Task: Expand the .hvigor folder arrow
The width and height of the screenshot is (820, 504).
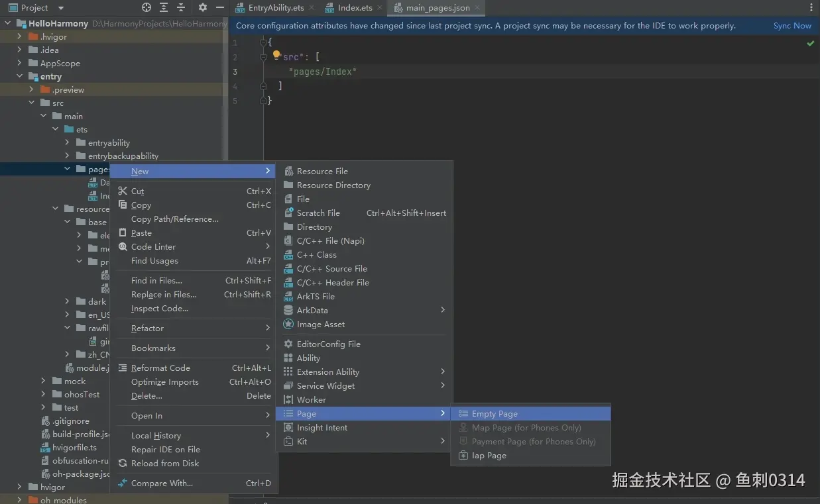Action: pos(20,36)
